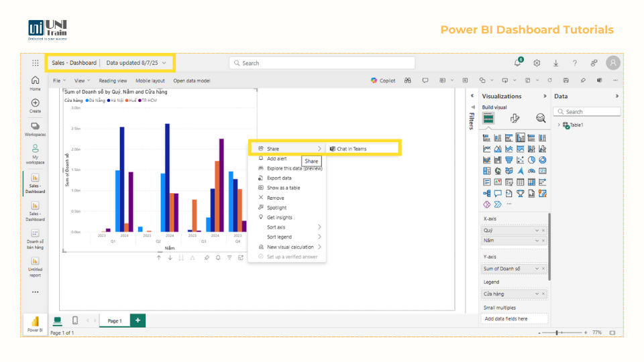The height and width of the screenshot is (362, 644).
Task: Open My workspace in left sidebar
Action: tap(36, 154)
